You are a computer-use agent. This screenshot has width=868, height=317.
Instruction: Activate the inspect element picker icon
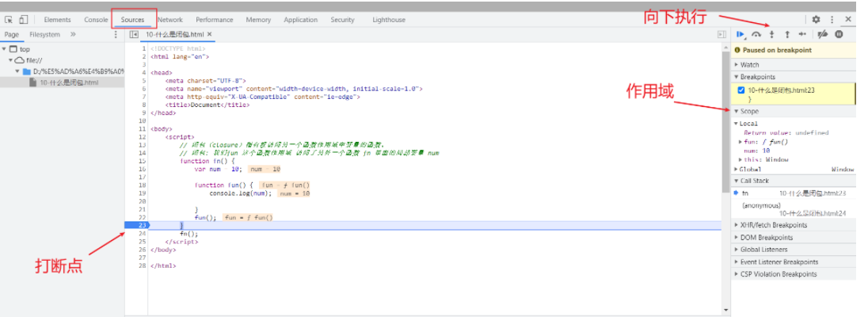(8, 19)
